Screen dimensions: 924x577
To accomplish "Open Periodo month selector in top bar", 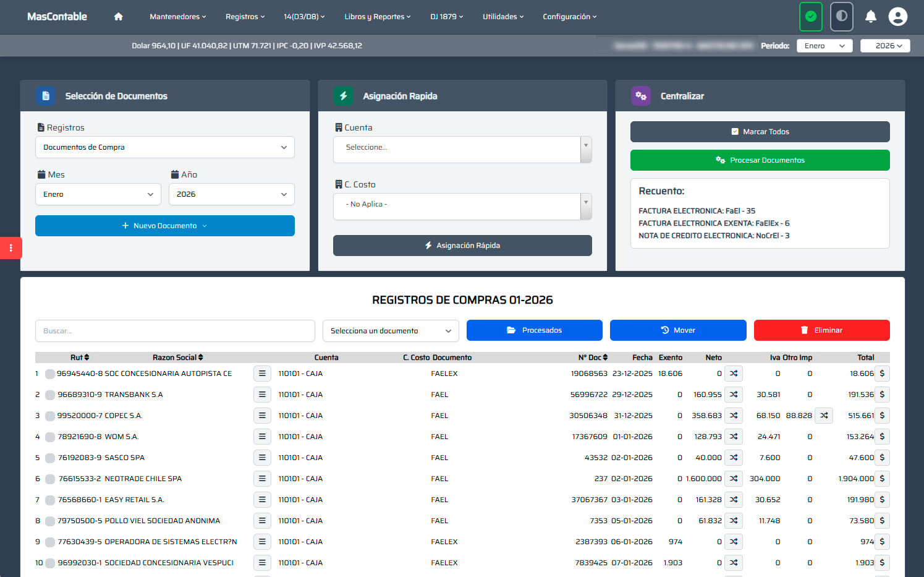I will click(x=824, y=46).
